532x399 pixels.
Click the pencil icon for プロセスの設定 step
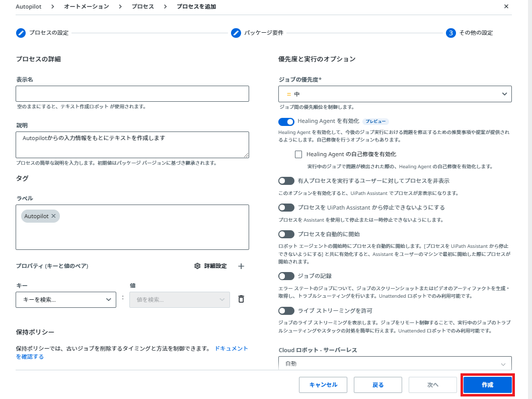click(21, 33)
